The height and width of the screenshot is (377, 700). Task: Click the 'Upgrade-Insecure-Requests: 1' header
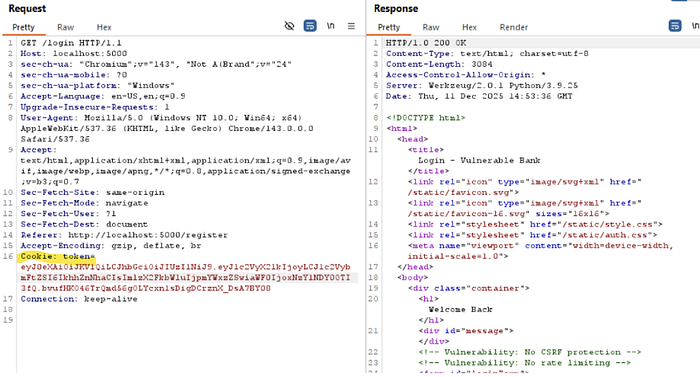pos(95,107)
